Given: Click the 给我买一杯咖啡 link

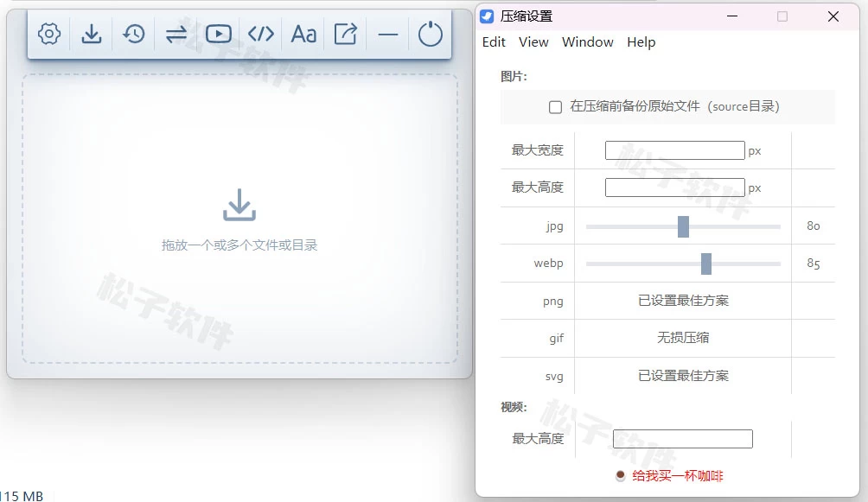Looking at the screenshot, I should point(678,476).
